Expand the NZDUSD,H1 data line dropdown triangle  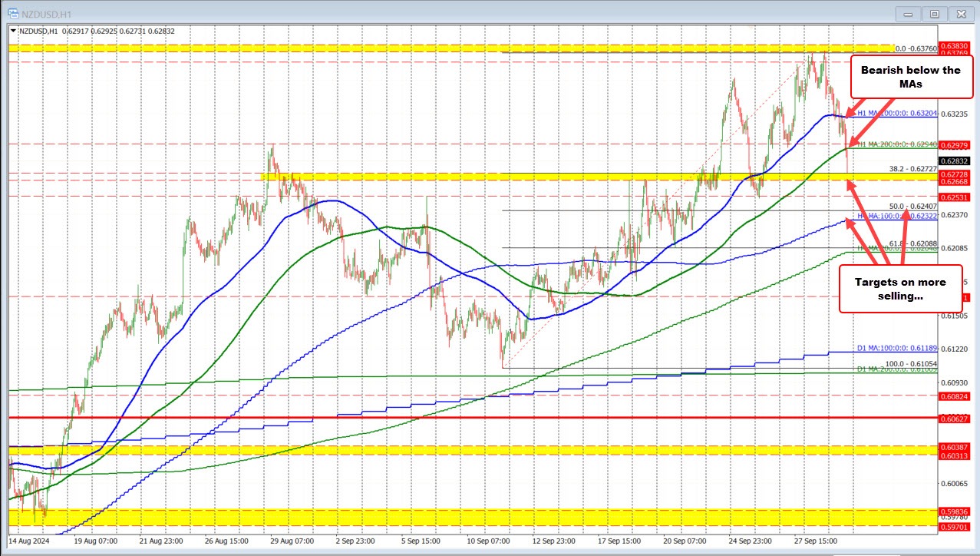point(12,31)
